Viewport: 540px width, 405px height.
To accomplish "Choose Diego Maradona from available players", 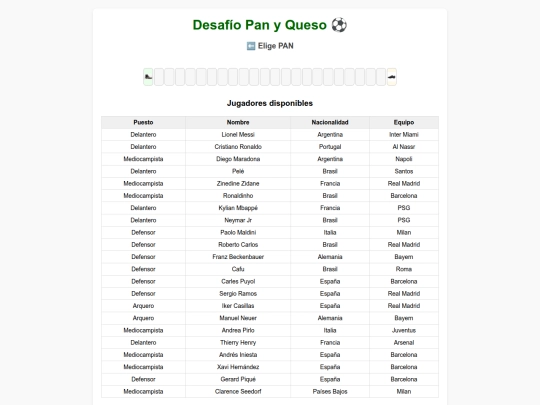I will pos(270,159).
